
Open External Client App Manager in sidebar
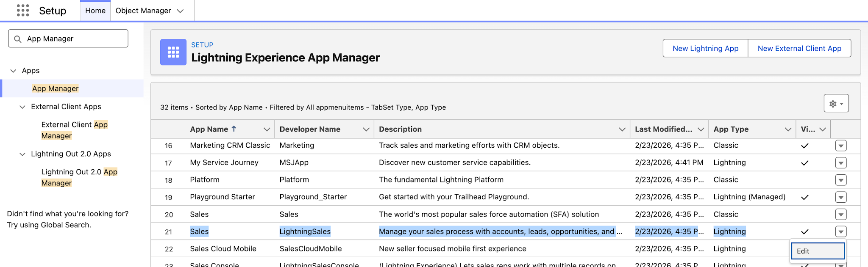tap(75, 130)
